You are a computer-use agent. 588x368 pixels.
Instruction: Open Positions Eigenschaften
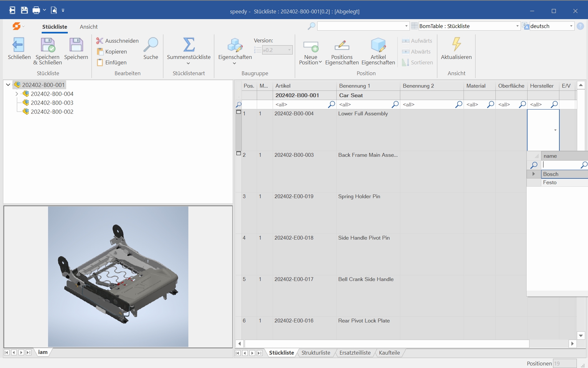coord(342,46)
